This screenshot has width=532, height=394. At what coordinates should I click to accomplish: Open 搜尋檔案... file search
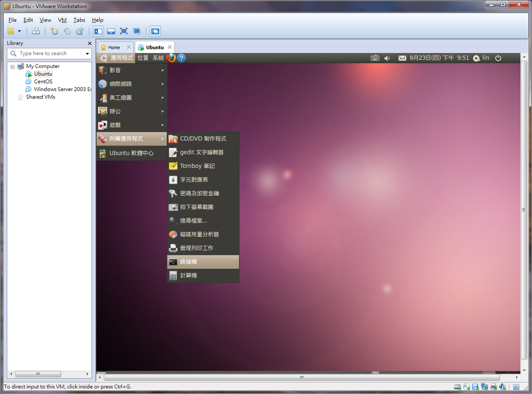coord(203,221)
